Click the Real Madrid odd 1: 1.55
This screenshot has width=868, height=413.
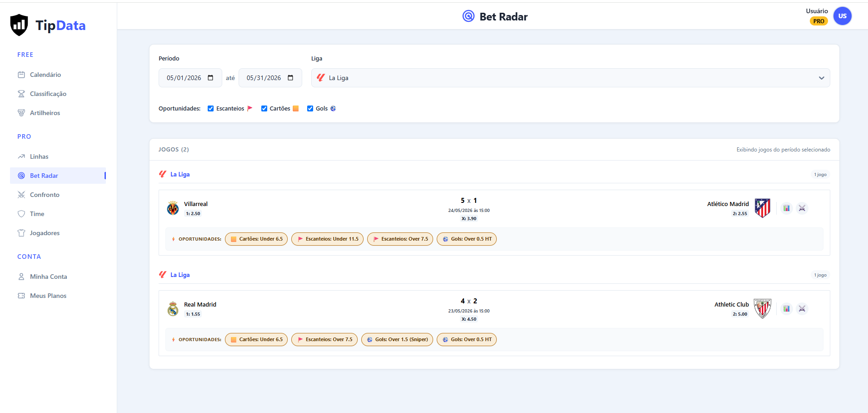(x=193, y=314)
